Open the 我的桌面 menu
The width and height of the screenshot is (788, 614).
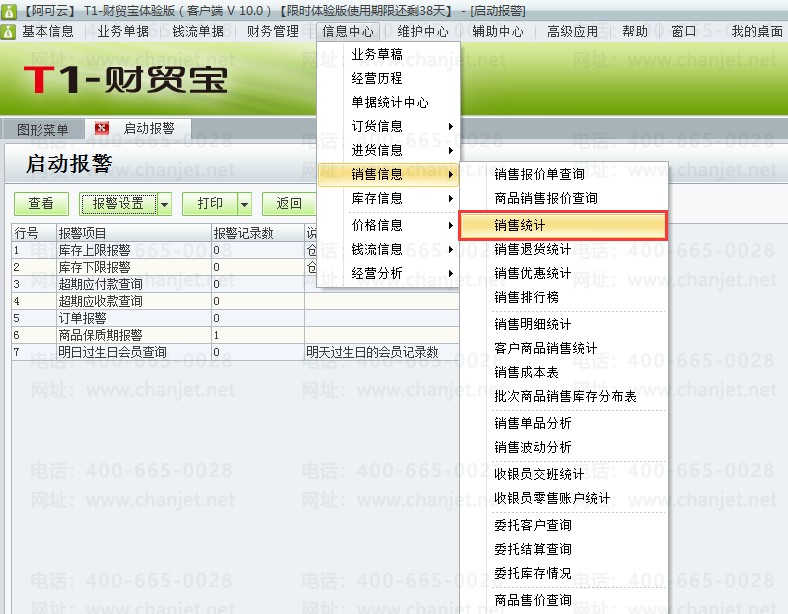tap(757, 32)
